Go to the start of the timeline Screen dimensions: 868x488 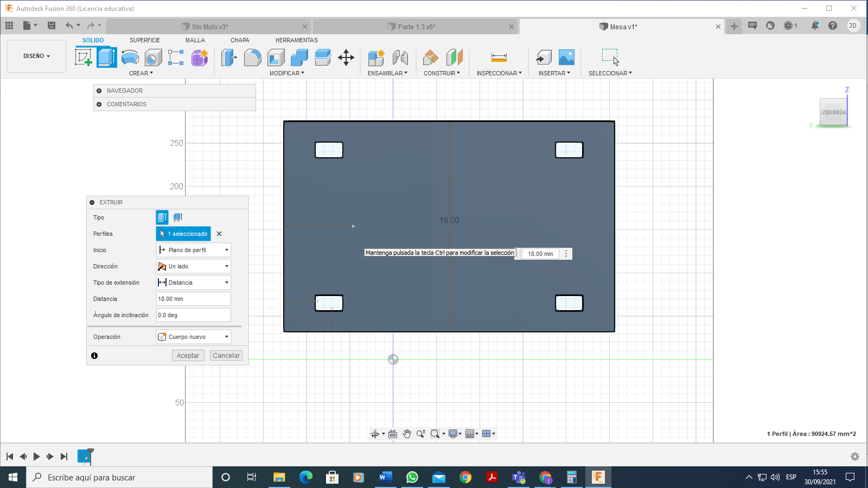tap(10, 457)
